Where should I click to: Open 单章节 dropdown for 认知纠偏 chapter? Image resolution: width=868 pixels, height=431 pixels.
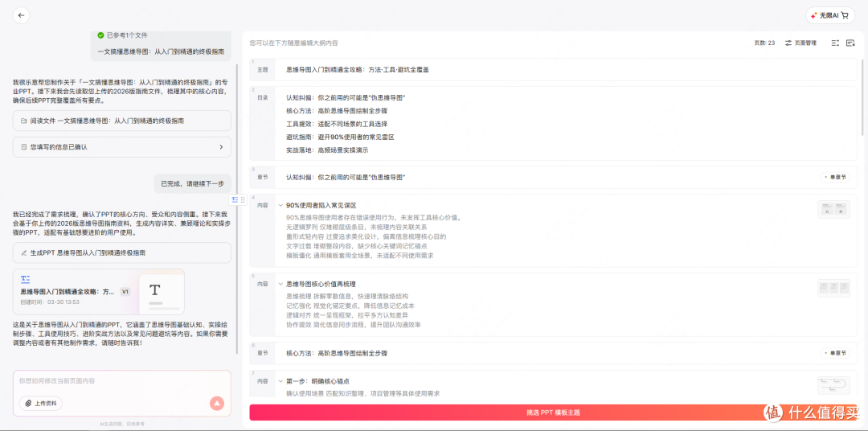point(835,177)
